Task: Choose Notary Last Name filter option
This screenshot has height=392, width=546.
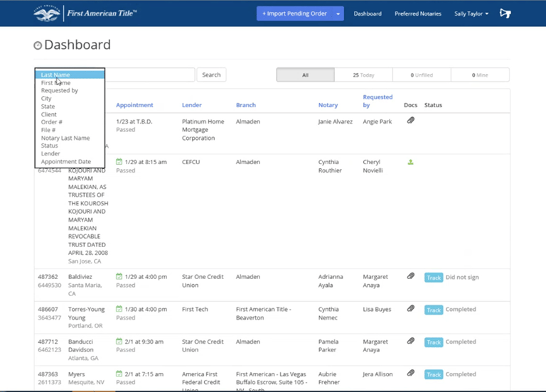Action: [70, 138]
